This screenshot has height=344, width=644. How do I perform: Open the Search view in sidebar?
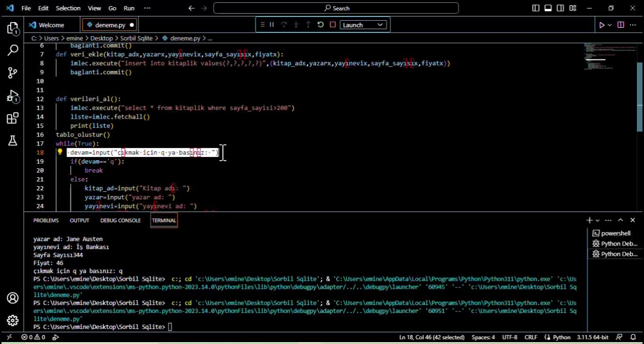(13, 50)
